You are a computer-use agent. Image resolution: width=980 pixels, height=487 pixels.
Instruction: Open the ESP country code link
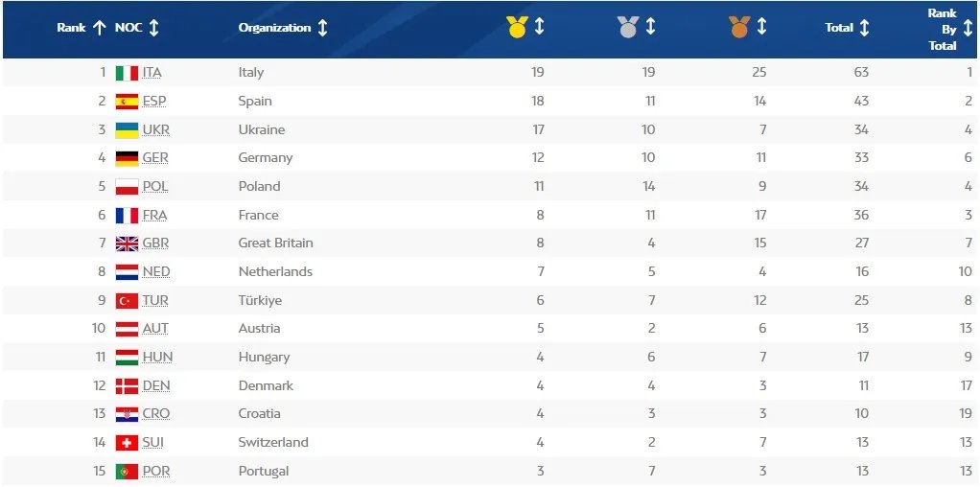click(154, 101)
